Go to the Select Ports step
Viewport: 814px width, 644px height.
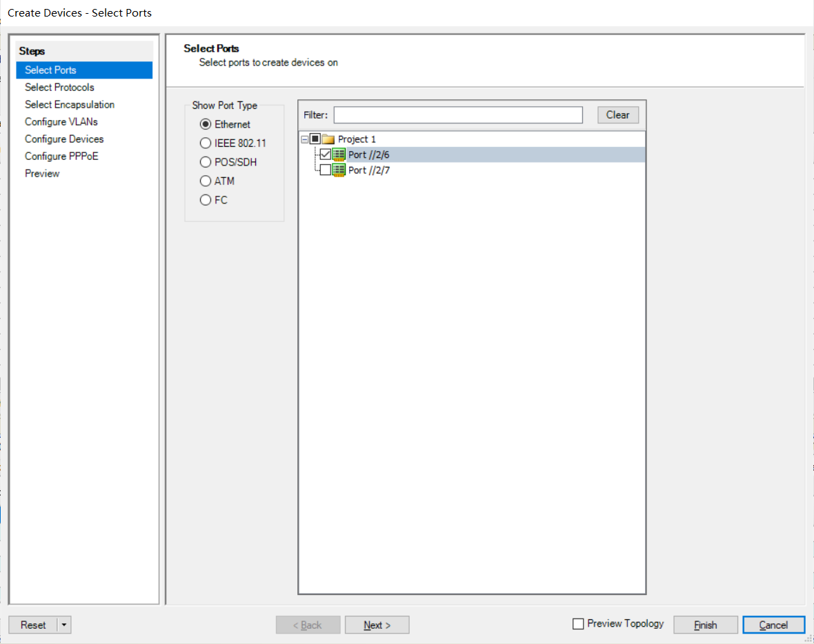coord(84,70)
